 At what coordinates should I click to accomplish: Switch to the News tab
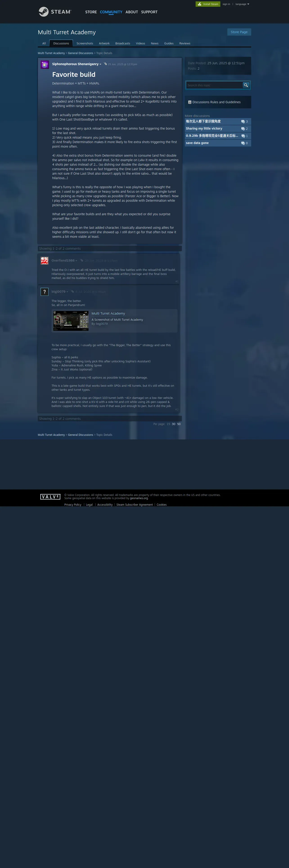click(x=155, y=43)
